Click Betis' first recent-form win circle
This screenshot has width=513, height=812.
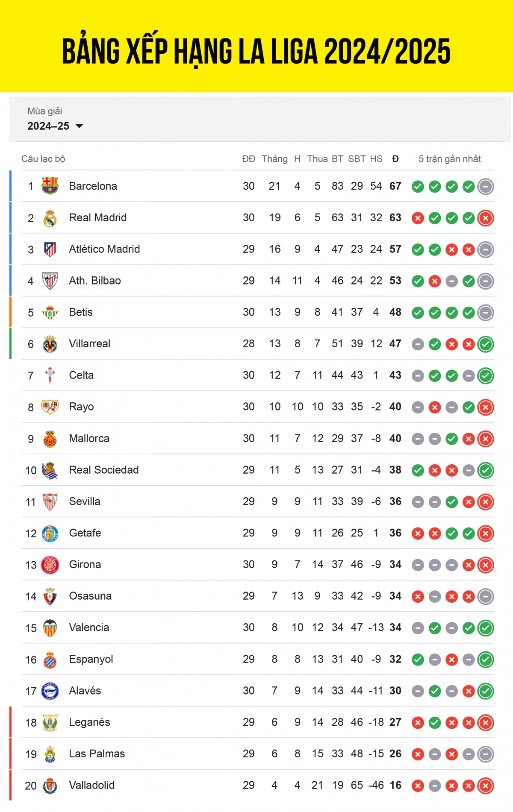click(x=418, y=312)
